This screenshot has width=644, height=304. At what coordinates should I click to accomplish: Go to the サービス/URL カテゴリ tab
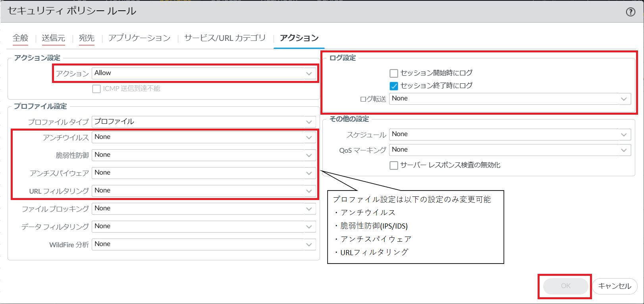point(225,38)
